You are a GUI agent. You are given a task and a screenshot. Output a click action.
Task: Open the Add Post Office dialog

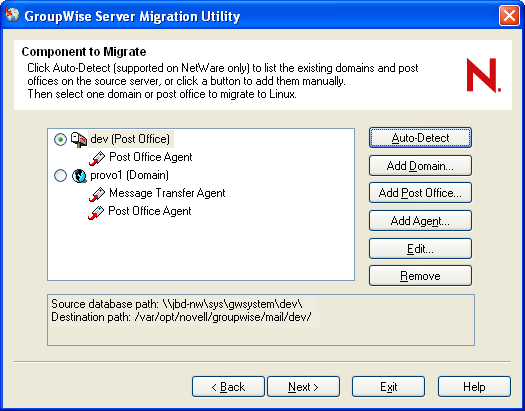pyautogui.click(x=420, y=193)
